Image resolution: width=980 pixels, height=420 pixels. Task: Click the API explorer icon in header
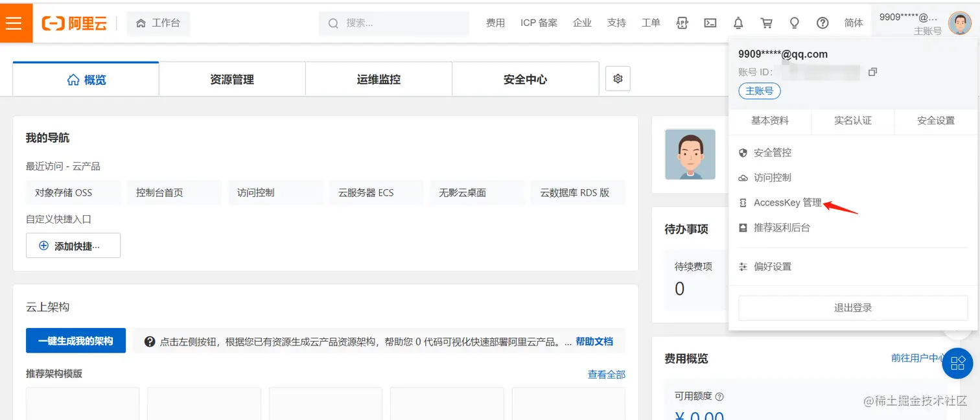coord(682,23)
